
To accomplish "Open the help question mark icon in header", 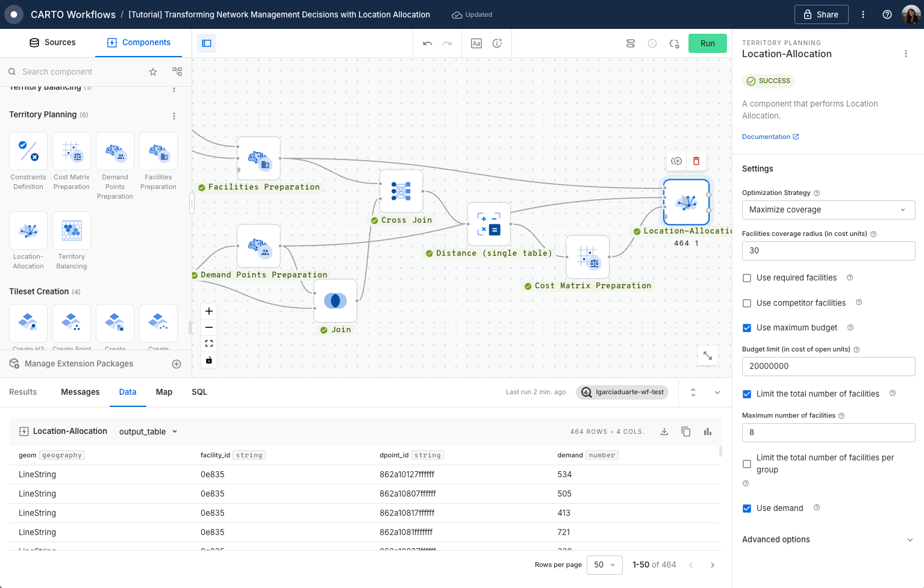I will [887, 14].
